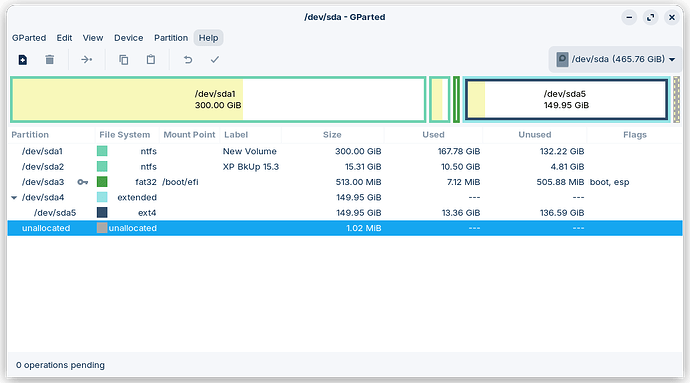This screenshot has height=383, width=690.
Task: Open the Partition menu
Action: 171,38
